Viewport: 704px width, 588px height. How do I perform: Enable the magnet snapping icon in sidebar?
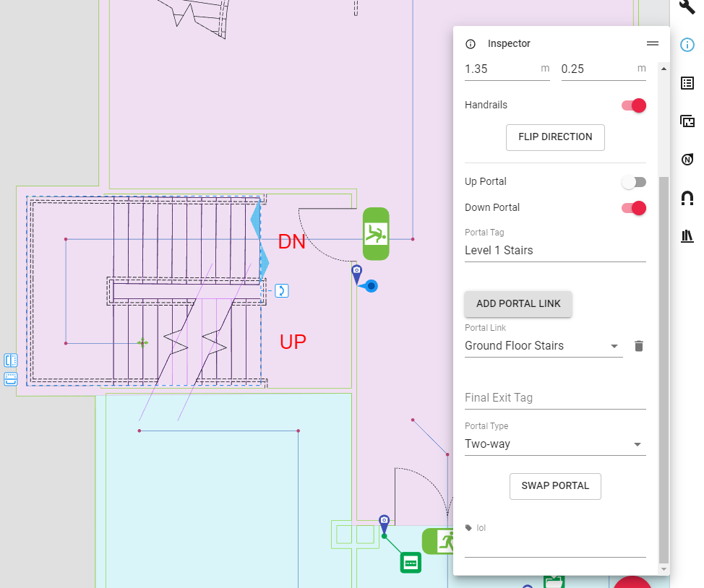pos(686,198)
